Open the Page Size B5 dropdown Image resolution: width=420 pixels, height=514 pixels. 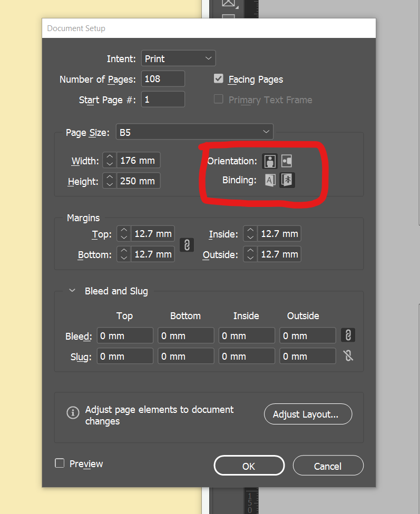pyautogui.click(x=194, y=132)
